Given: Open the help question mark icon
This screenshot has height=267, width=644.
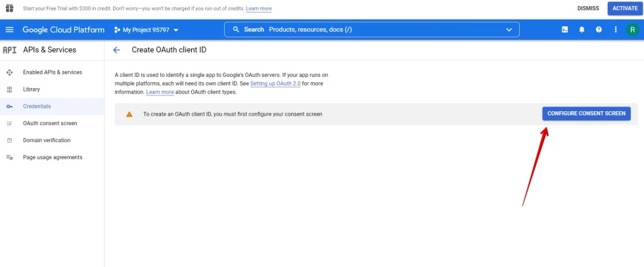Looking at the screenshot, I should pos(599,30).
